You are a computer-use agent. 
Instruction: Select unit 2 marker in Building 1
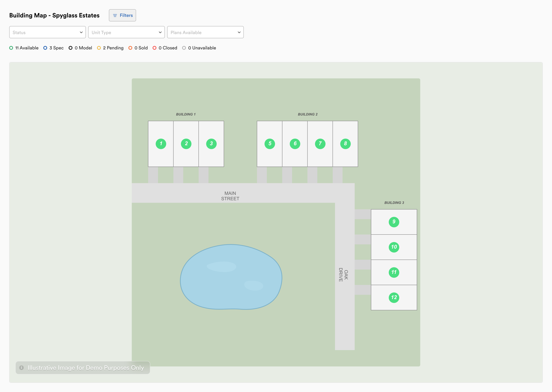[186, 144]
